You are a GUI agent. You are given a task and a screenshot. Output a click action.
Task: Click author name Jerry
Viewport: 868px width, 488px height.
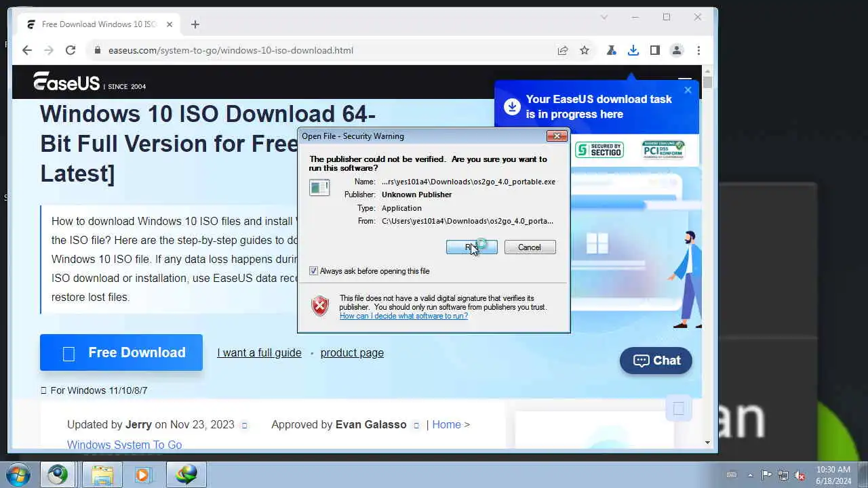click(x=138, y=424)
